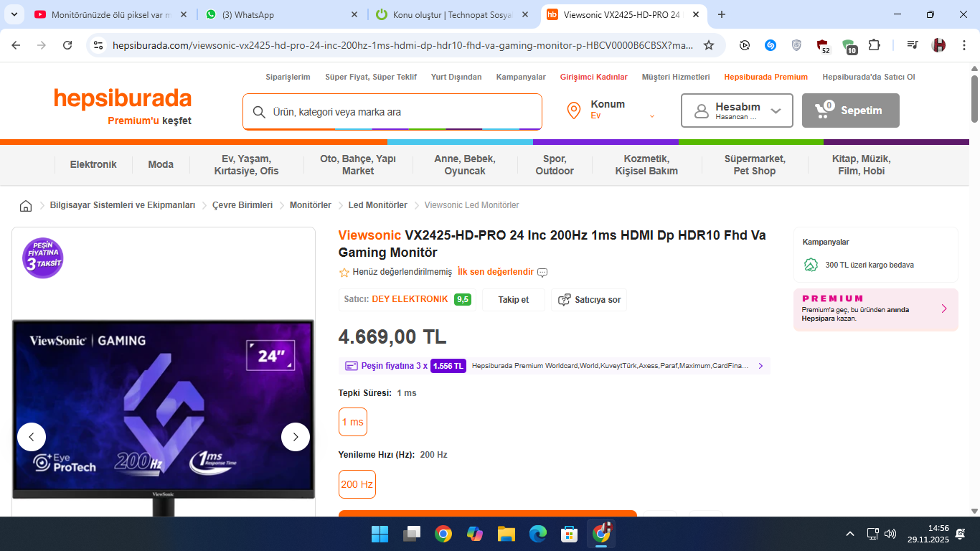Bookmark this page with the star icon
The width and height of the screenshot is (980, 551).
[x=709, y=45]
